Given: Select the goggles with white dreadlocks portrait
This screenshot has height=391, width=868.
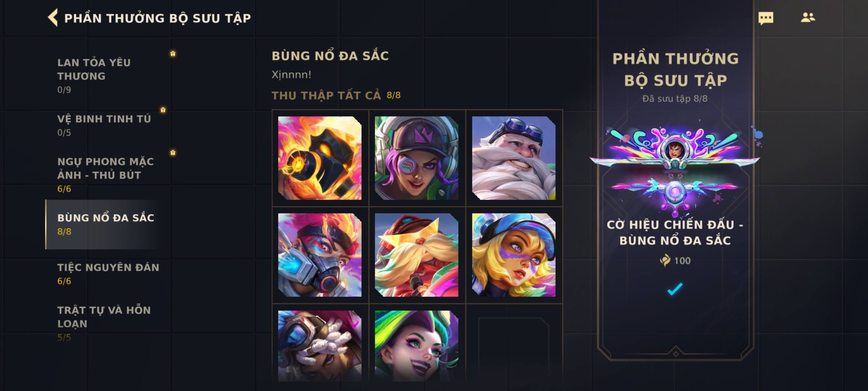Looking at the screenshot, I should tap(320, 346).
